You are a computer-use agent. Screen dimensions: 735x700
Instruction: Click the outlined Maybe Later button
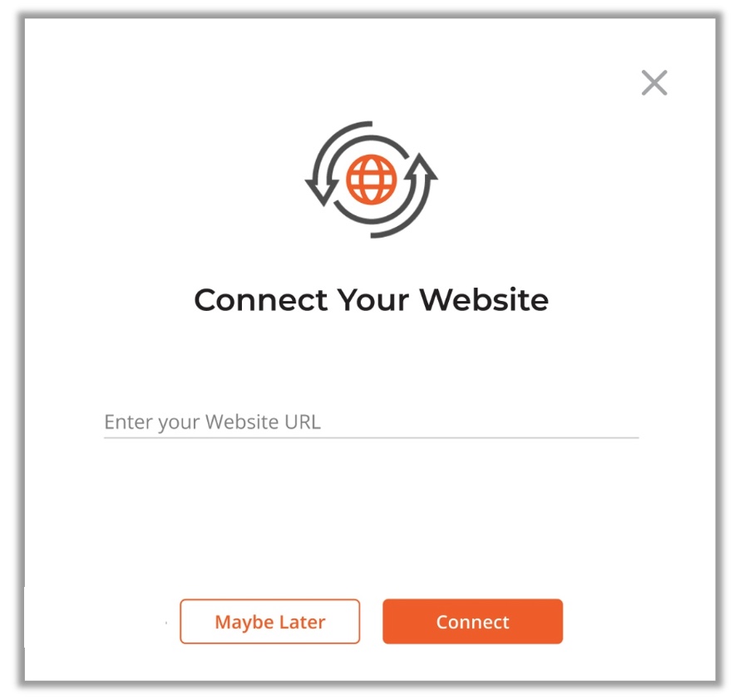pos(270,621)
